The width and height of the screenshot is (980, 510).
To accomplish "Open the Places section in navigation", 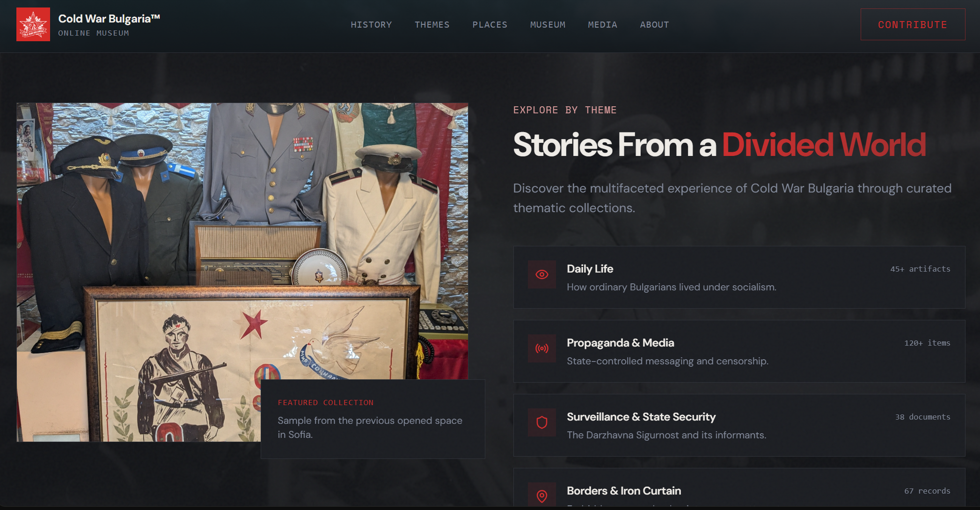I will tap(490, 25).
